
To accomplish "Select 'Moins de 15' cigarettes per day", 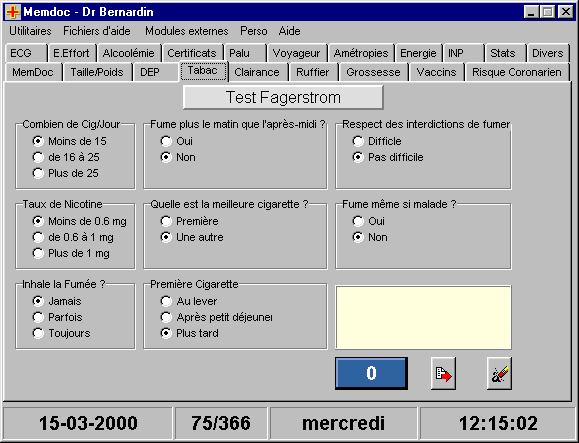I will (x=69, y=141).
